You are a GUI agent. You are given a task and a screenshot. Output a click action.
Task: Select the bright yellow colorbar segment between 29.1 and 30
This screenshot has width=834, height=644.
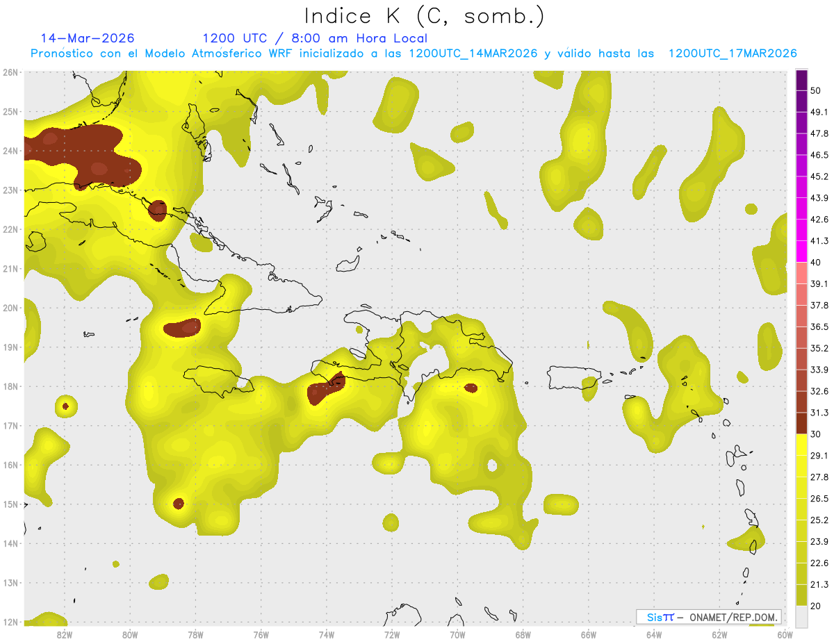click(x=801, y=445)
